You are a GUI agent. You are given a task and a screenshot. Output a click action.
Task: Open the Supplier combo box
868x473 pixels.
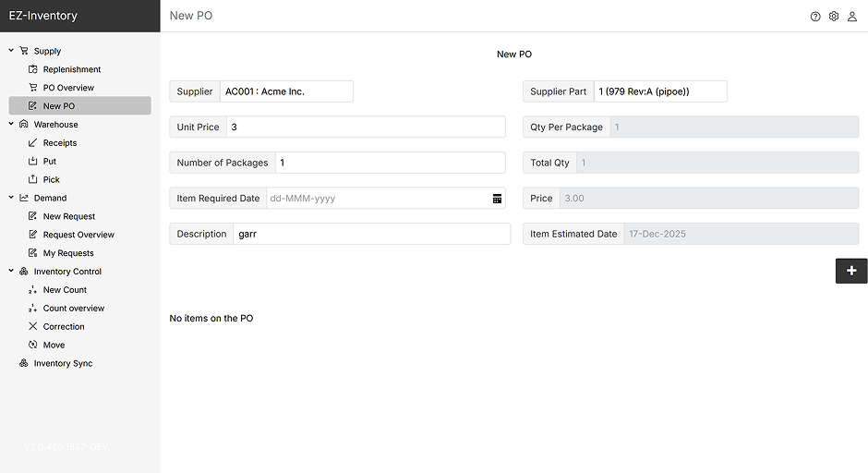pos(287,91)
